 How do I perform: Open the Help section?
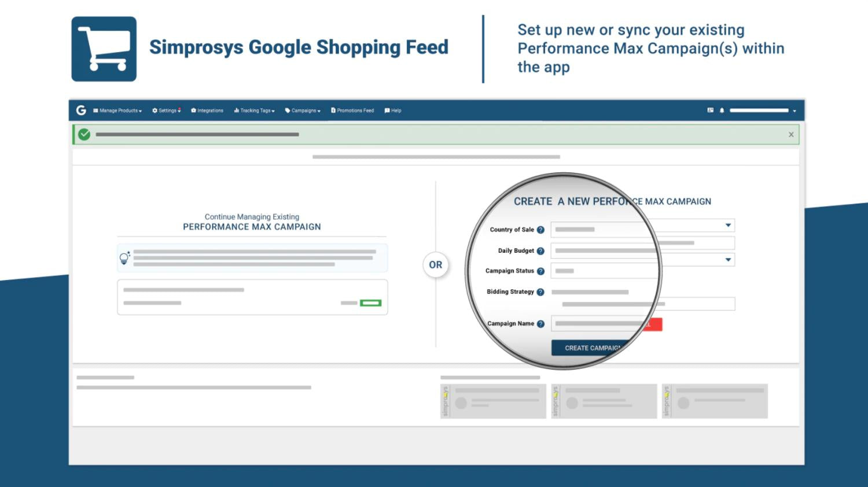click(x=393, y=110)
